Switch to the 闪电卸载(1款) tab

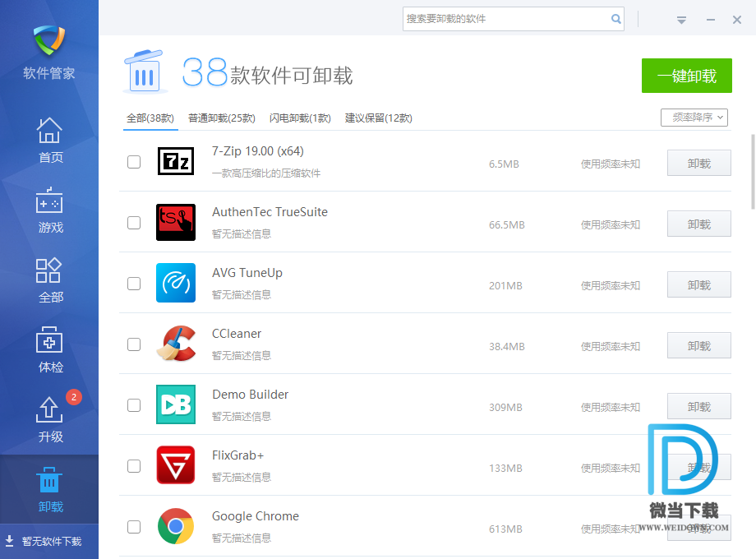[300, 118]
